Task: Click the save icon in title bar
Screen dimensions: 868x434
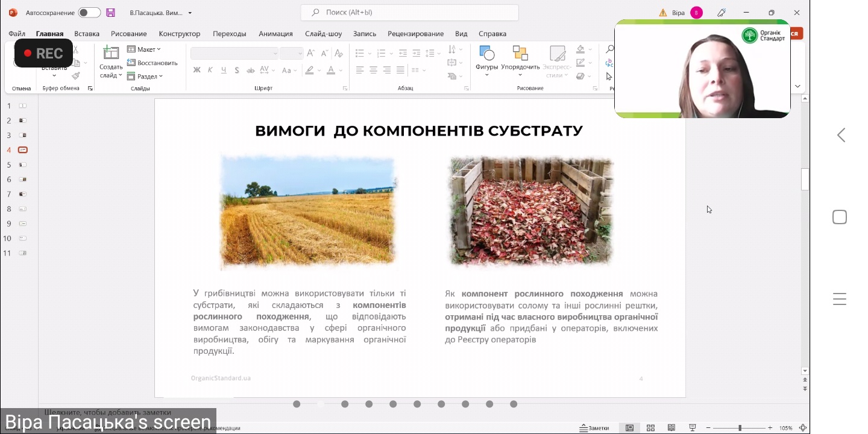Action: 110,13
